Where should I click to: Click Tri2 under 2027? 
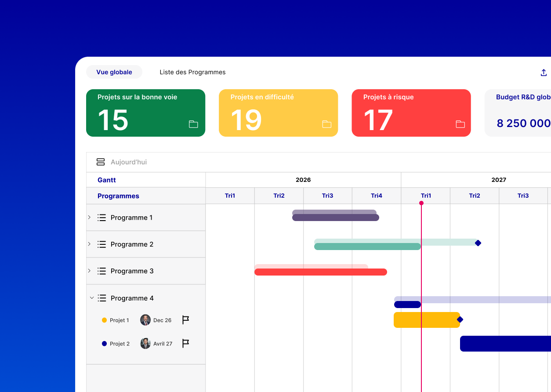pos(475,196)
